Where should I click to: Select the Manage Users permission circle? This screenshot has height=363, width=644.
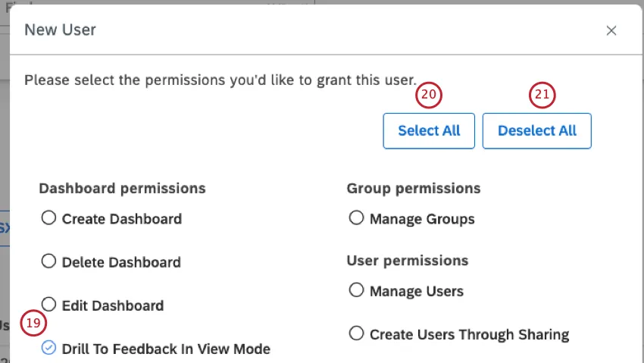coord(356,290)
